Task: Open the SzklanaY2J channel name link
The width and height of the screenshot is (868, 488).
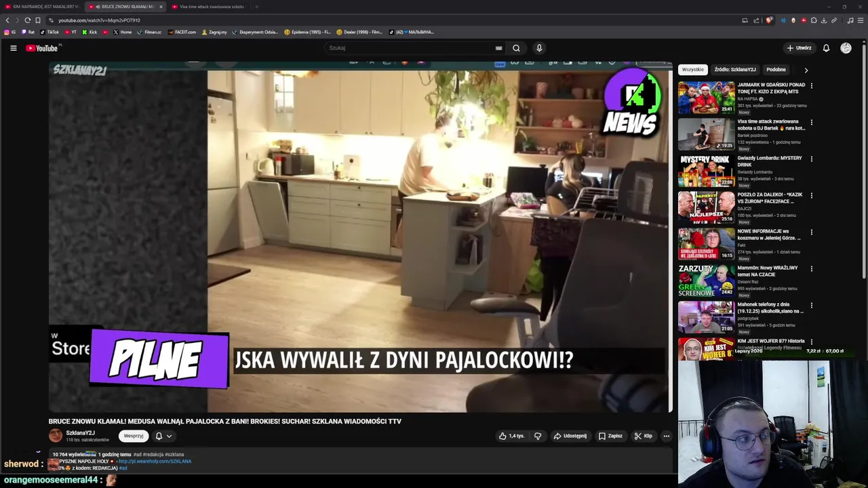Action: coord(80,432)
